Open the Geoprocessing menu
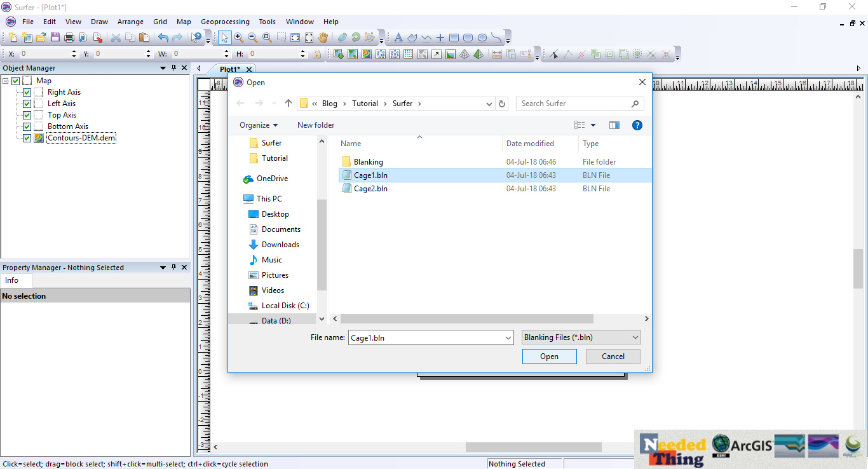This screenshot has width=868, height=469. pyautogui.click(x=225, y=22)
